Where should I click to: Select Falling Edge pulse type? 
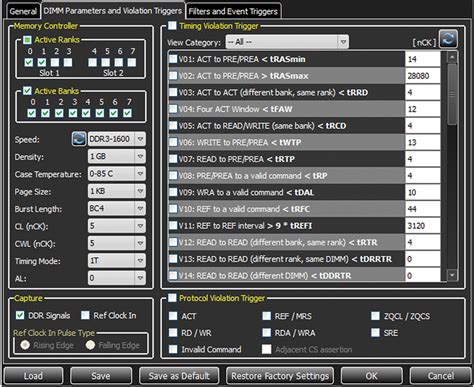(90, 345)
